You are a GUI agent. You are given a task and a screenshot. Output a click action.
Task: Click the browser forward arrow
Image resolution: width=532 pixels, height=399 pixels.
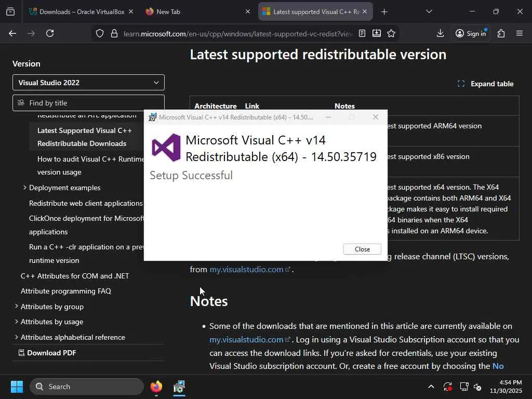pos(31,33)
